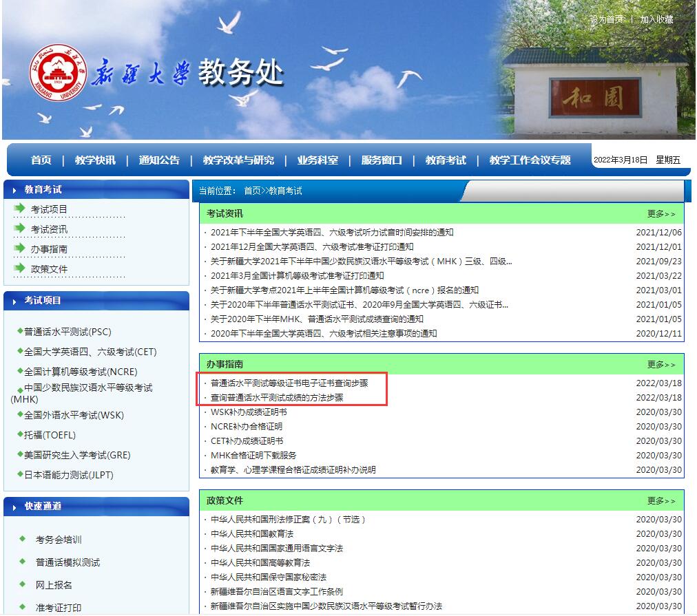This screenshot has height=616, width=697.
Task: Open 教学工作会议专题 navigation item
Action: [x=530, y=160]
